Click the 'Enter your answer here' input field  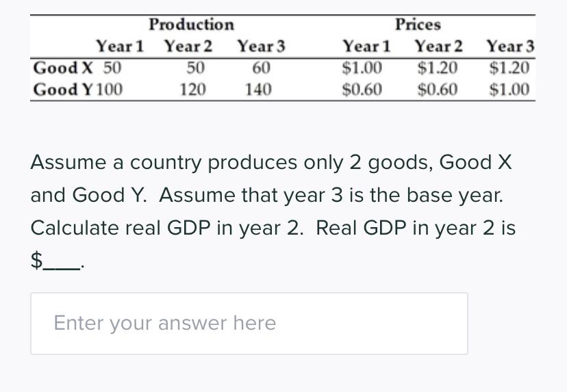(249, 324)
